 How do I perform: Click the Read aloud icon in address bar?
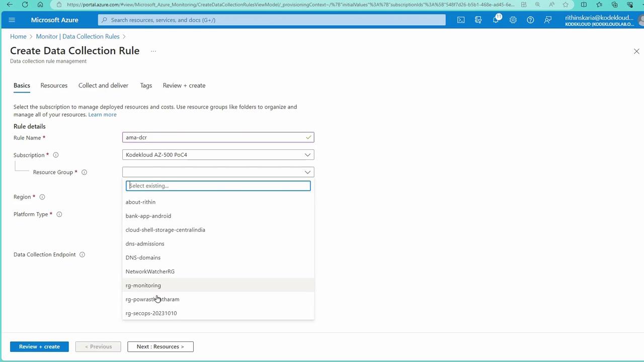551,5
